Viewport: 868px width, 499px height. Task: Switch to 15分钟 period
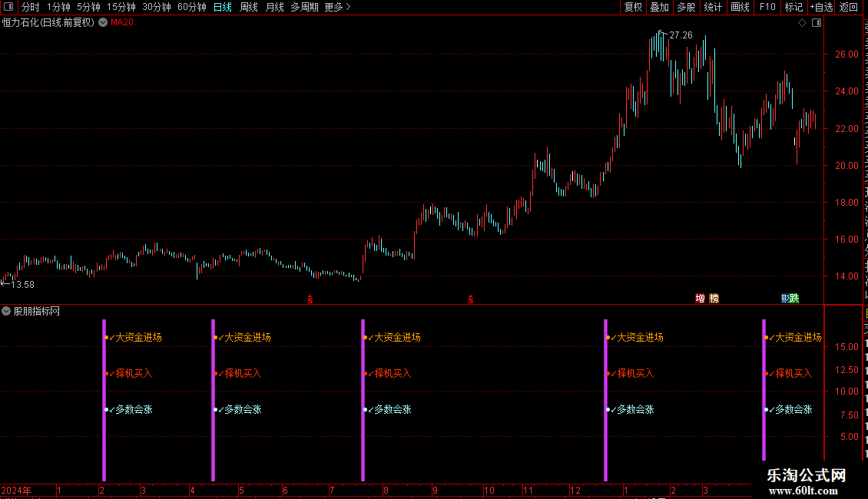[x=121, y=7]
